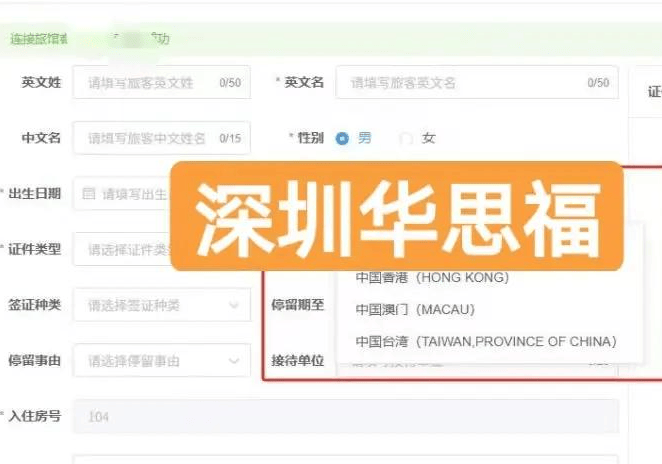Click the calendar icon in 出生日期 field
The width and height of the screenshot is (662, 464).
click(89, 193)
